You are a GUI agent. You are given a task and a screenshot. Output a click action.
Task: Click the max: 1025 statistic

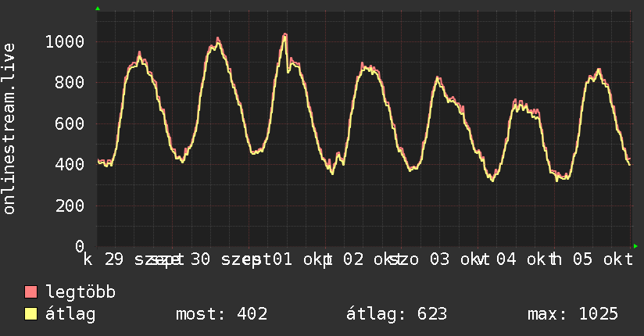click(x=573, y=314)
